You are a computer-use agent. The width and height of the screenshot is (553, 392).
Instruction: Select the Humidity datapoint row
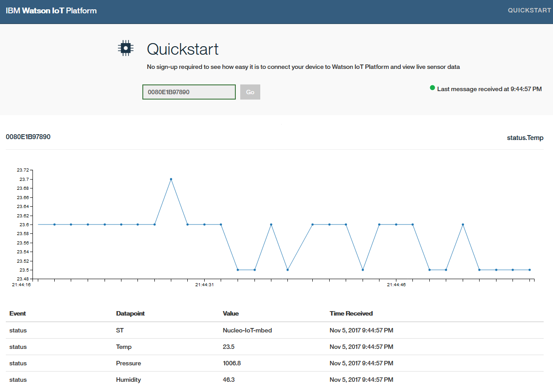pos(128,380)
